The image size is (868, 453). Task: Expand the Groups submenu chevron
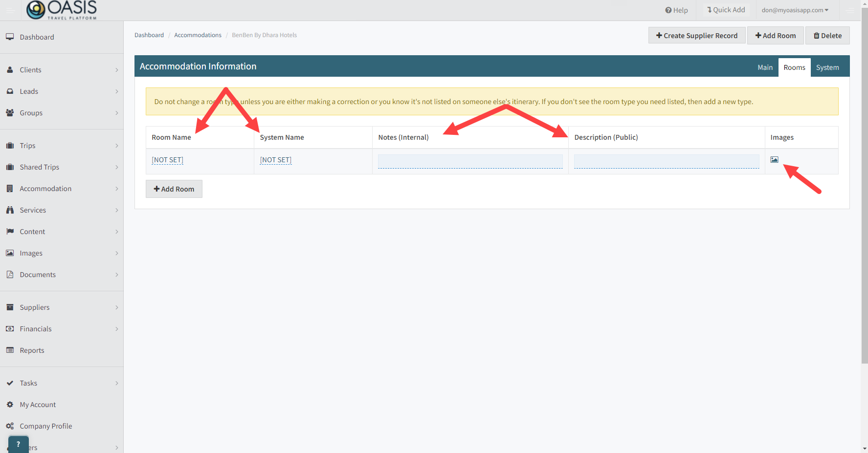point(117,113)
